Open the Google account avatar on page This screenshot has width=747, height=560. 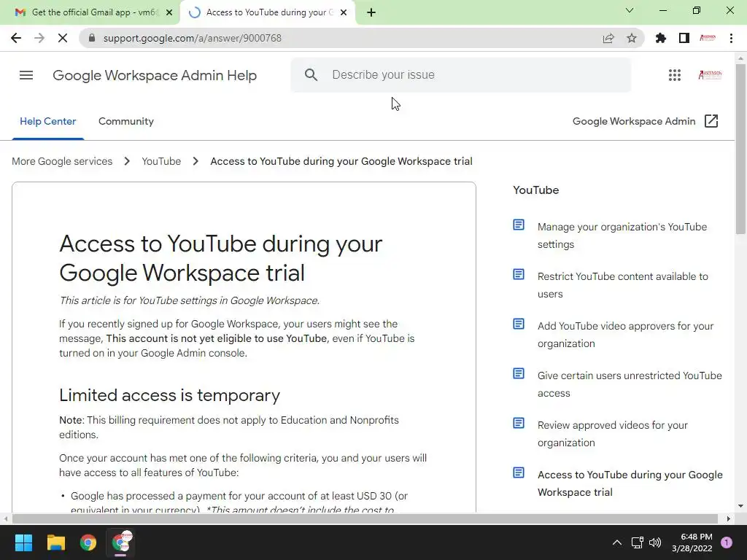point(710,75)
